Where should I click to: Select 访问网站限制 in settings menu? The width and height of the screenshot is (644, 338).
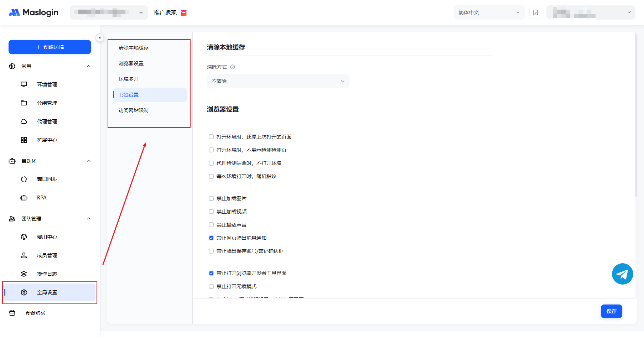pyautogui.click(x=134, y=110)
